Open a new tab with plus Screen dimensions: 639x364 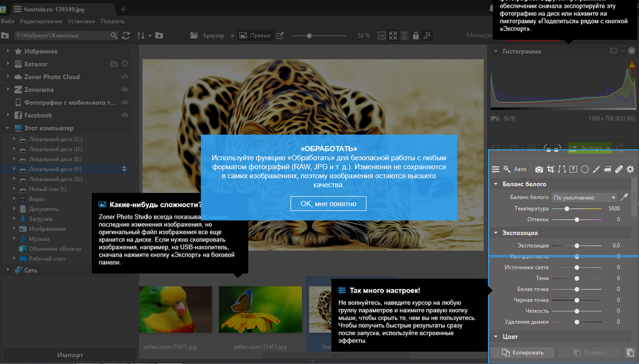click(123, 9)
